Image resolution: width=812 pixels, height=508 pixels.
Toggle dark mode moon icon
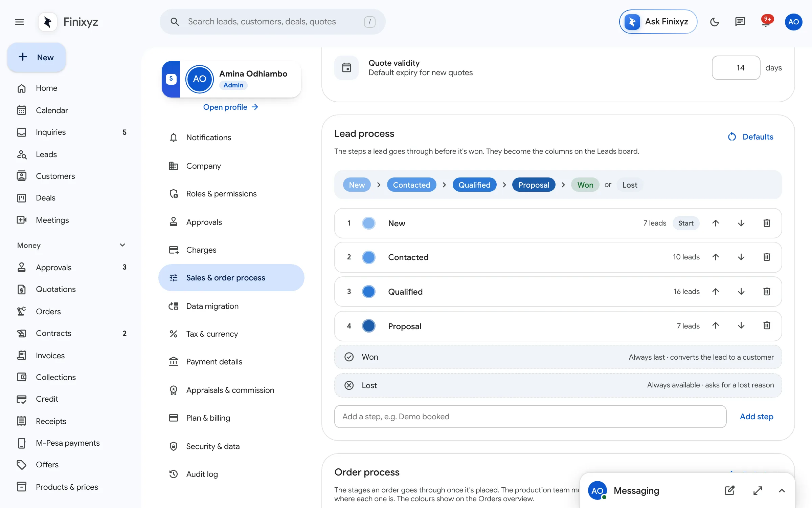pos(714,22)
